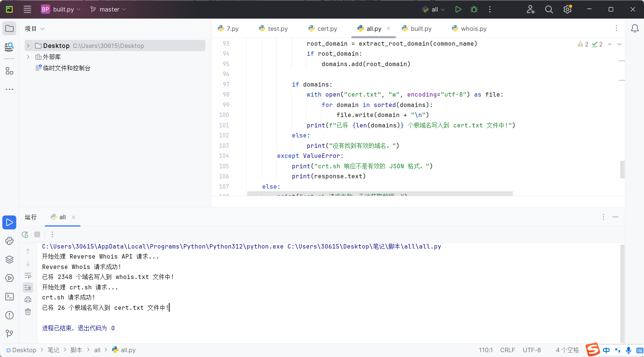Close the all.py editor tab
This screenshot has width=644, height=357.
coord(389,28)
